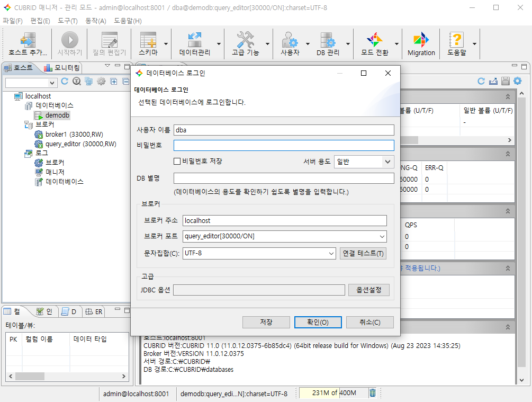The width and height of the screenshot is (532, 402).
Task: Click the refresh icon in the dashboard panel
Action: (x=481, y=81)
